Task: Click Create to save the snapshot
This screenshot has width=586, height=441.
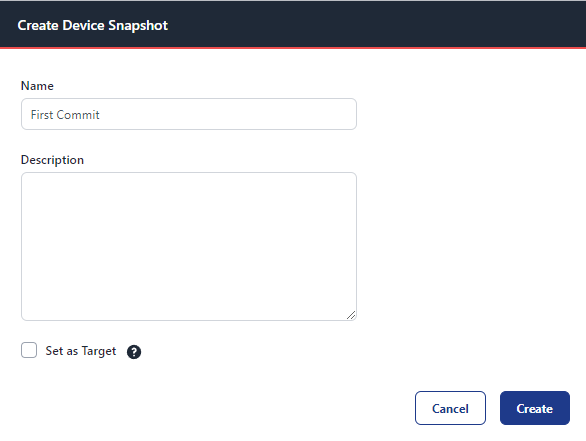Action: 535,408
